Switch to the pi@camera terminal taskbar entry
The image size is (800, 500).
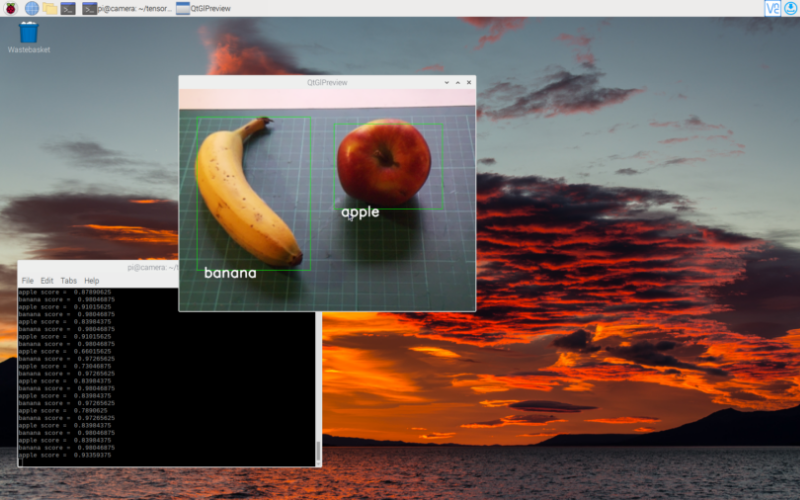(128, 8)
